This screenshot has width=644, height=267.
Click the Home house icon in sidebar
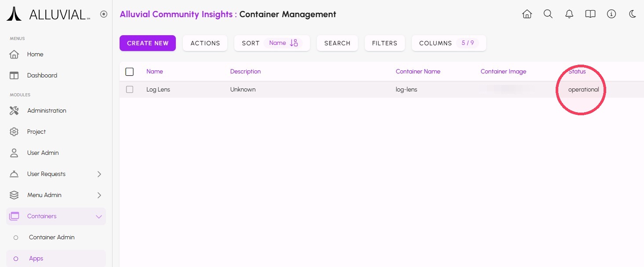pos(14,55)
